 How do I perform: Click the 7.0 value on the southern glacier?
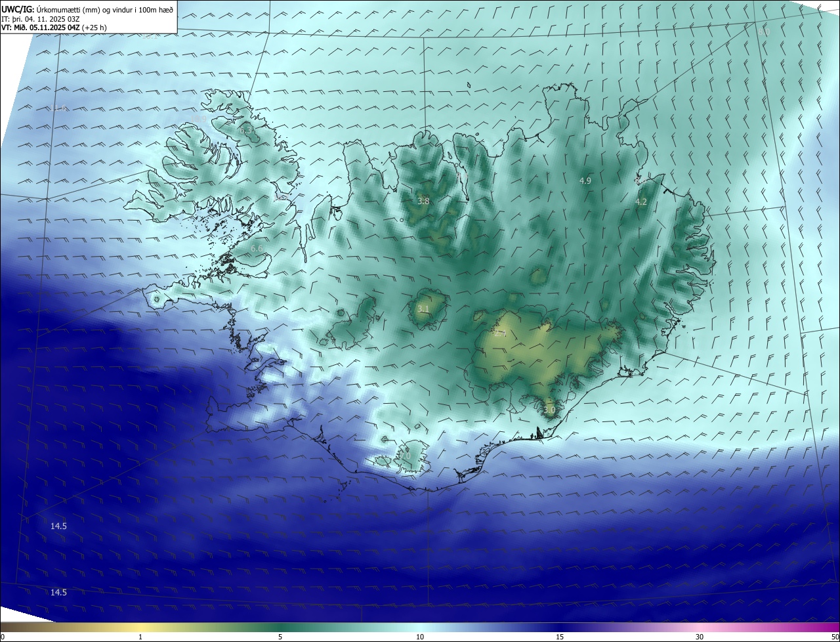click(x=404, y=456)
